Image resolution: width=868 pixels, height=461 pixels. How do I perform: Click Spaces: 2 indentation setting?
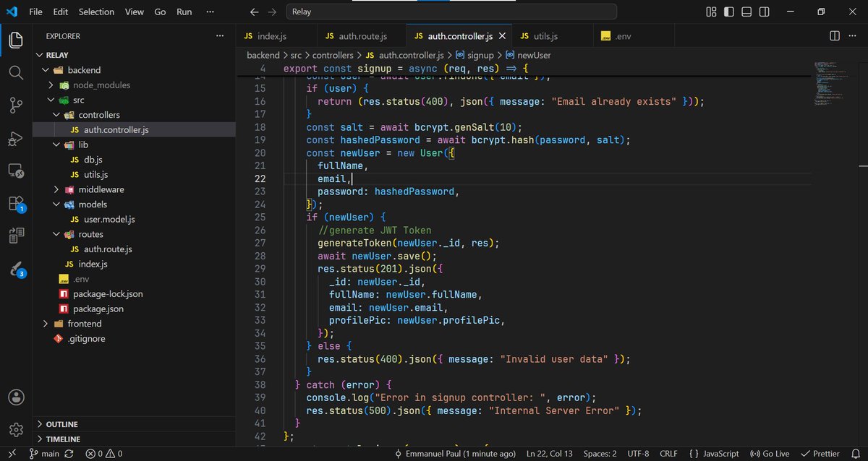tap(600, 454)
